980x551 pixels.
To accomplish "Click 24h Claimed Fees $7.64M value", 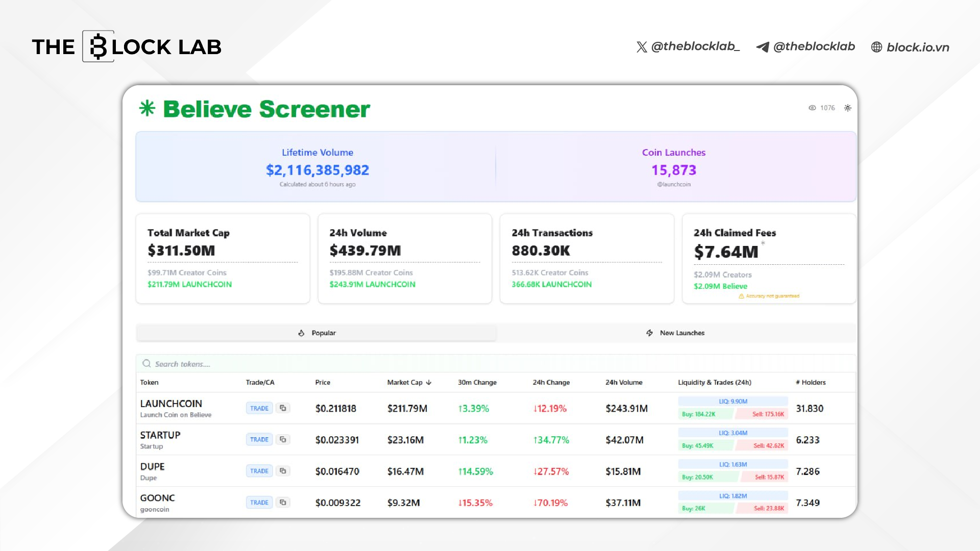I will [x=726, y=252].
